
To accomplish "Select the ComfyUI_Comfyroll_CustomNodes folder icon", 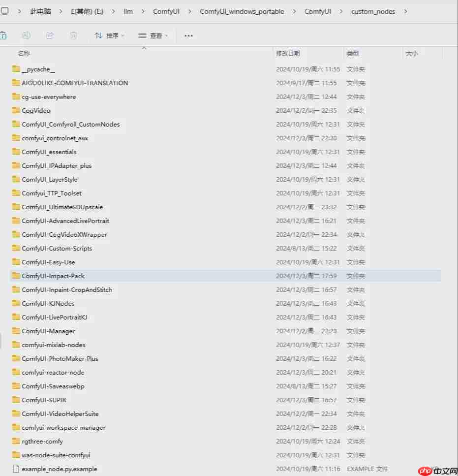I will 16,124.
